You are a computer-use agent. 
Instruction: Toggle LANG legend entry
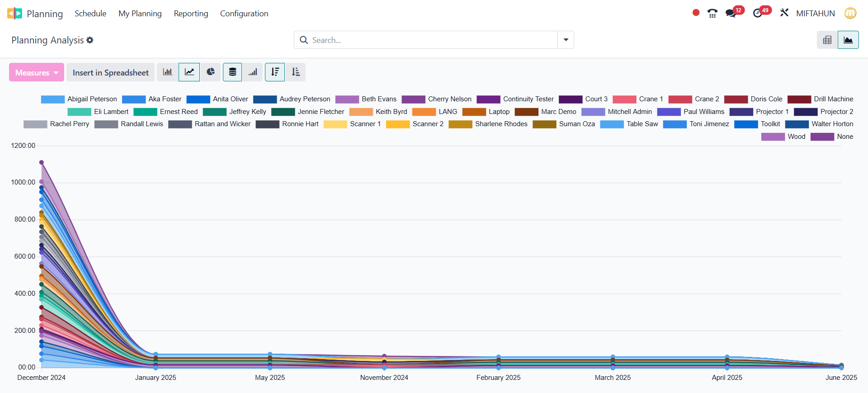(434, 112)
